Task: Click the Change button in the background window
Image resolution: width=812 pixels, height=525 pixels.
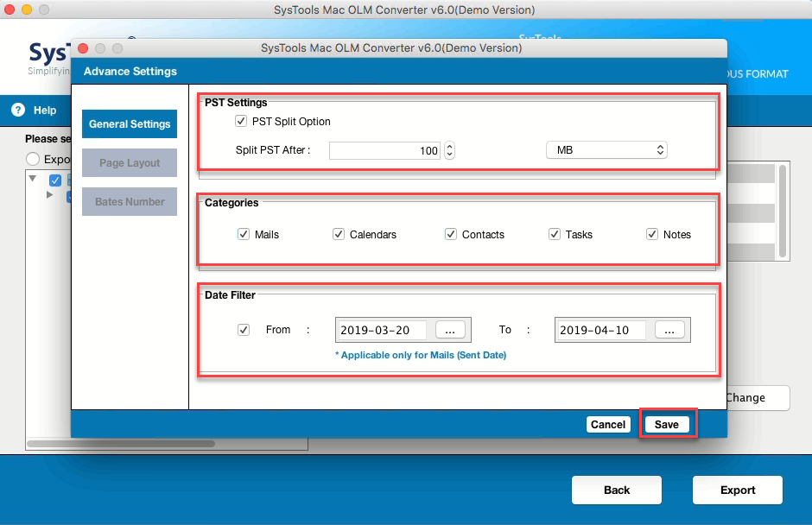Action: [x=758, y=397]
